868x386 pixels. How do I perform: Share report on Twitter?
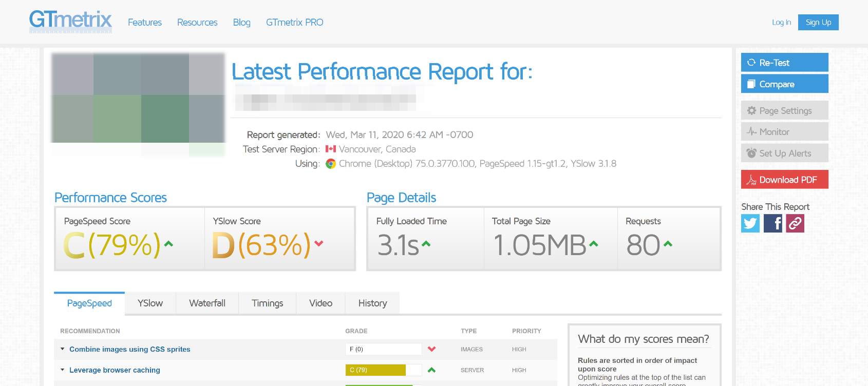[x=750, y=223]
